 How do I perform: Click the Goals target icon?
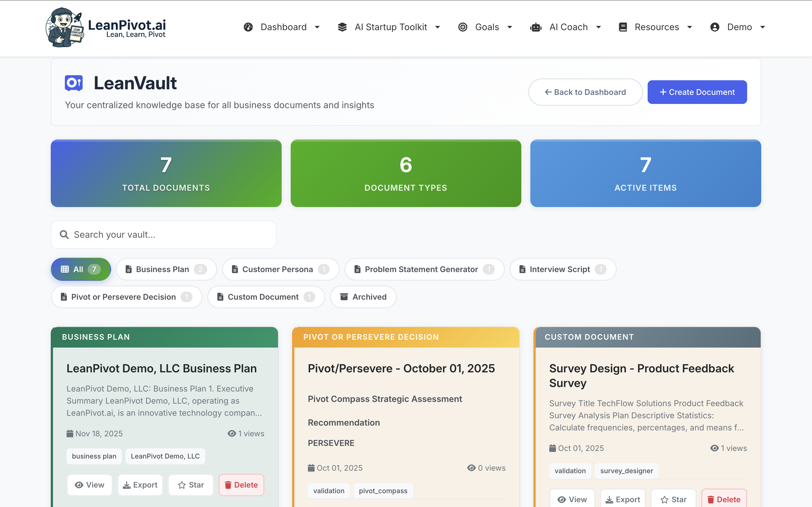coord(463,27)
